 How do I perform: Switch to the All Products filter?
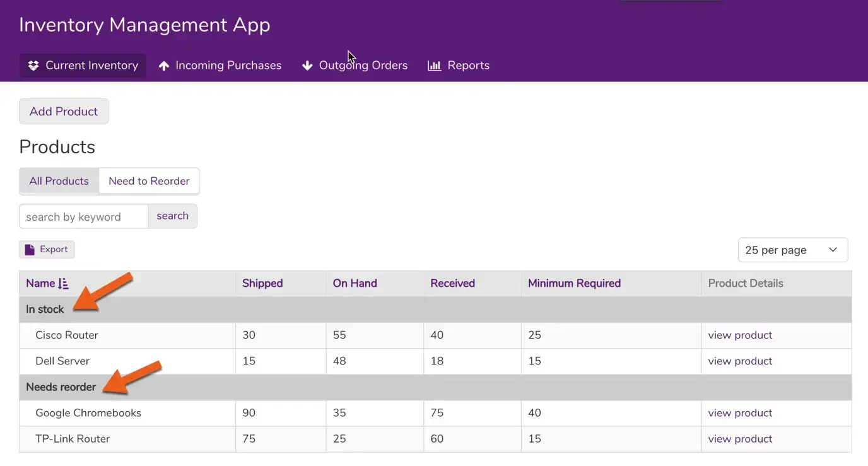pos(59,181)
